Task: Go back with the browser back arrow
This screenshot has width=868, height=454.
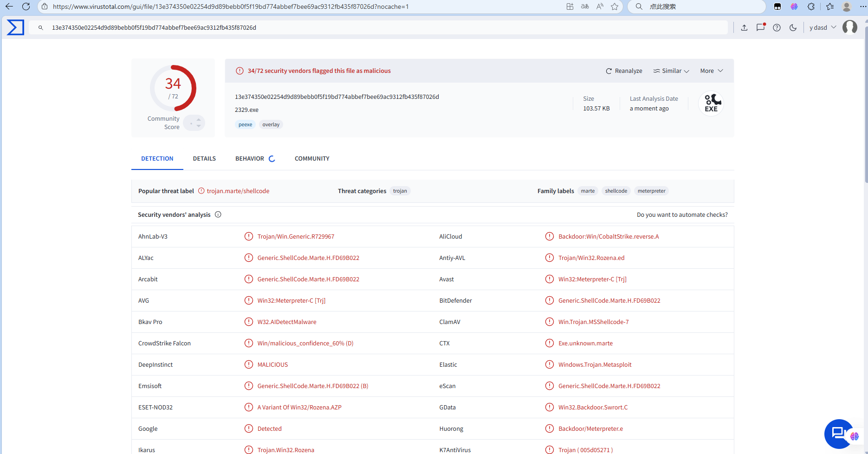Action: [x=9, y=6]
